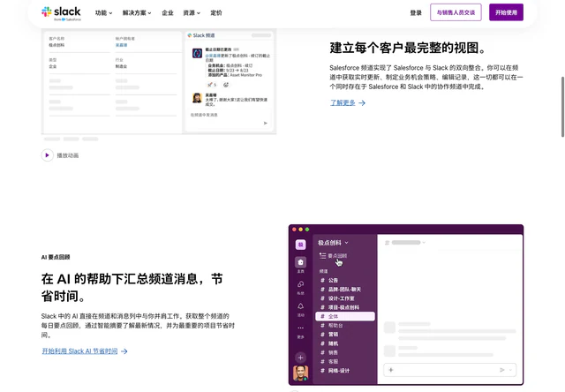Click the blue account owner name link

(x=122, y=45)
